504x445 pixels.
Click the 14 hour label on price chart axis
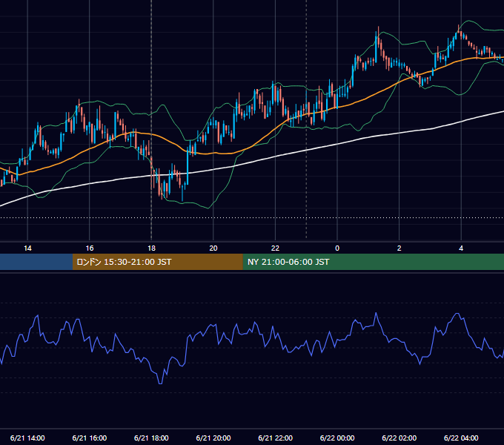click(x=27, y=248)
